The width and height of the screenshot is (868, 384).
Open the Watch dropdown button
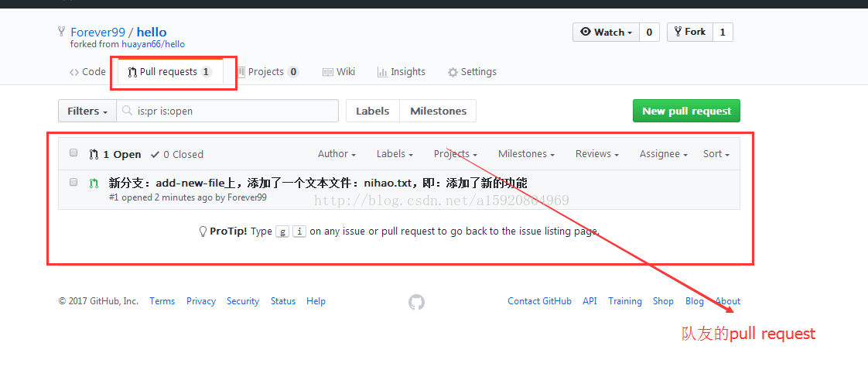click(x=607, y=33)
